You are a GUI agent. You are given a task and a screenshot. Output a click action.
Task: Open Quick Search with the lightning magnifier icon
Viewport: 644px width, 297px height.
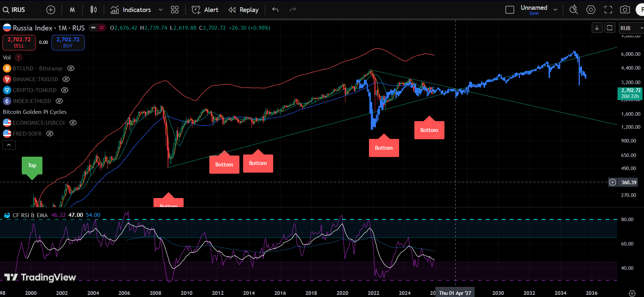pos(573,10)
